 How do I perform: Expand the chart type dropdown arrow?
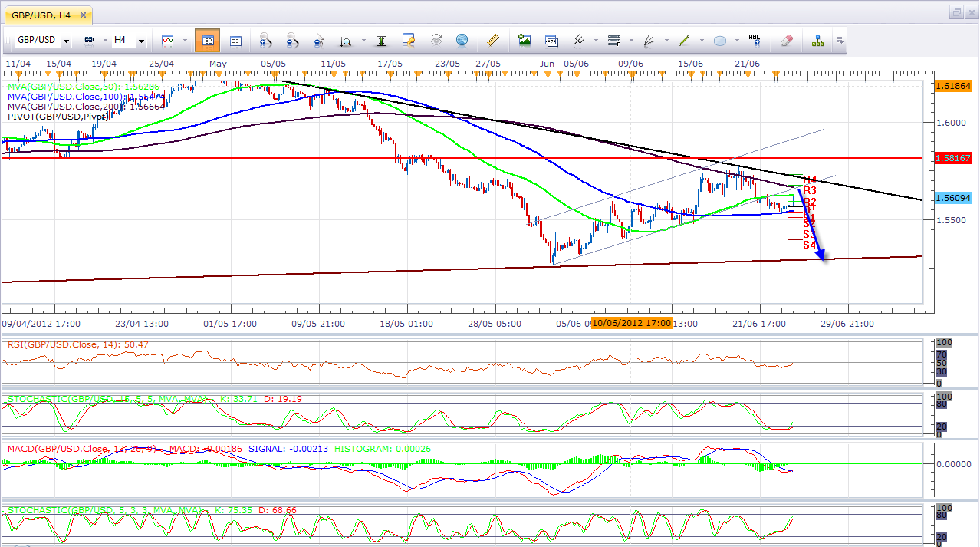185,41
